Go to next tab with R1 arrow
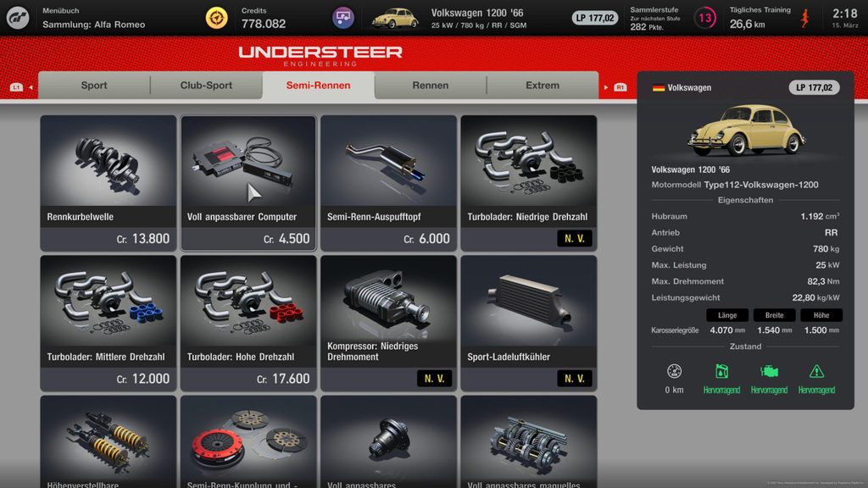Image resolution: width=868 pixels, height=488 pixels. point(615,87)
